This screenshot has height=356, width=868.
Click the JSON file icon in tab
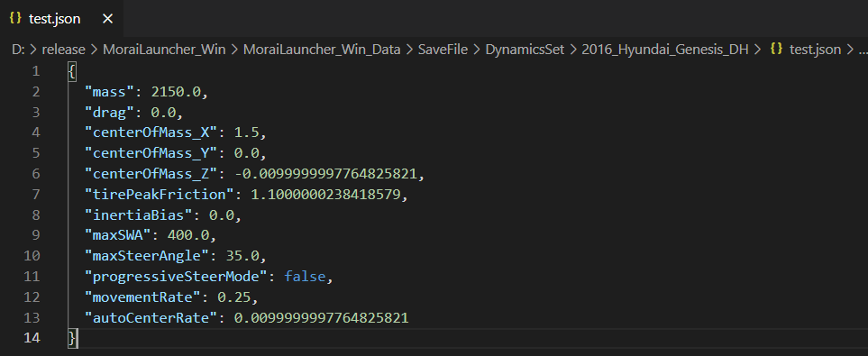tap(15, 18)
